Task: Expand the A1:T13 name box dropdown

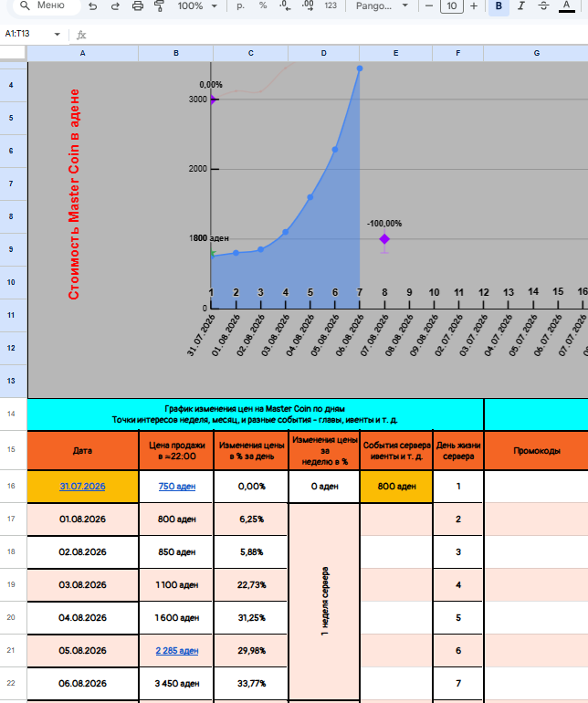Action: point(57,34)
